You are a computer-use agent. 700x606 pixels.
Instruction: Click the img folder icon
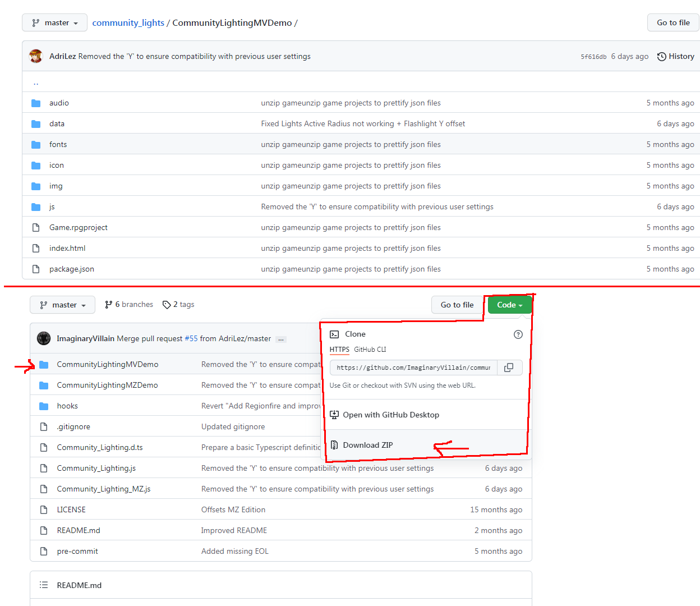(36, 186)
